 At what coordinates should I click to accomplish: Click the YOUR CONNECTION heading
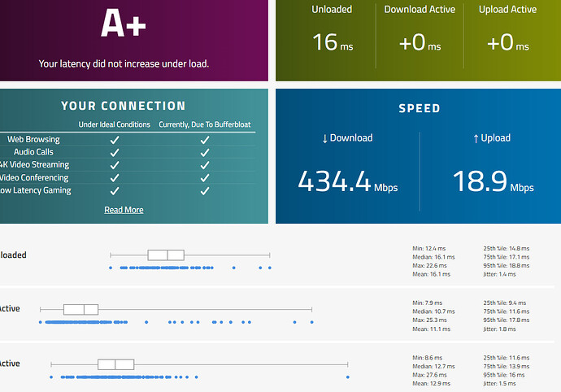coord(124,106)
